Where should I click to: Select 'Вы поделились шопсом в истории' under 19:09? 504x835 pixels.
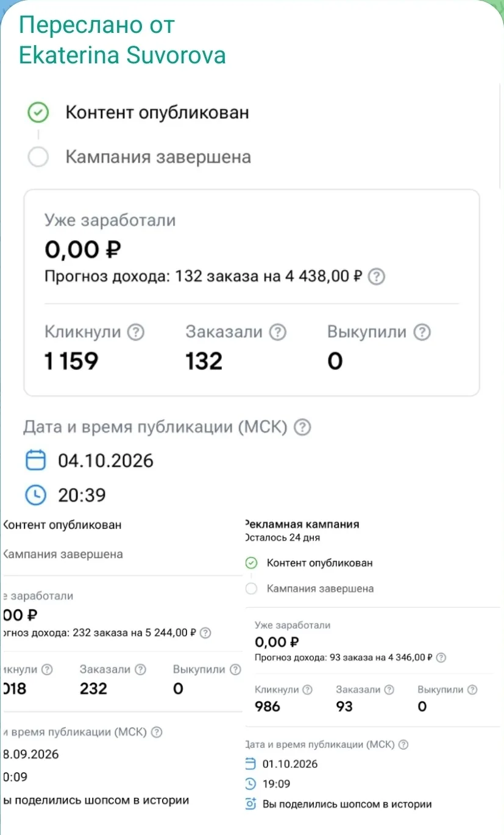click(347, 805)
